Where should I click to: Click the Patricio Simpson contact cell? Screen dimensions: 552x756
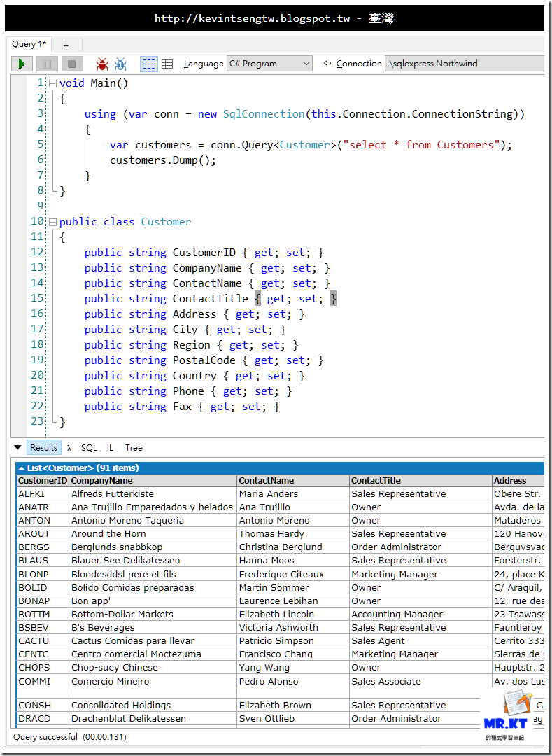tap(293, 640)
